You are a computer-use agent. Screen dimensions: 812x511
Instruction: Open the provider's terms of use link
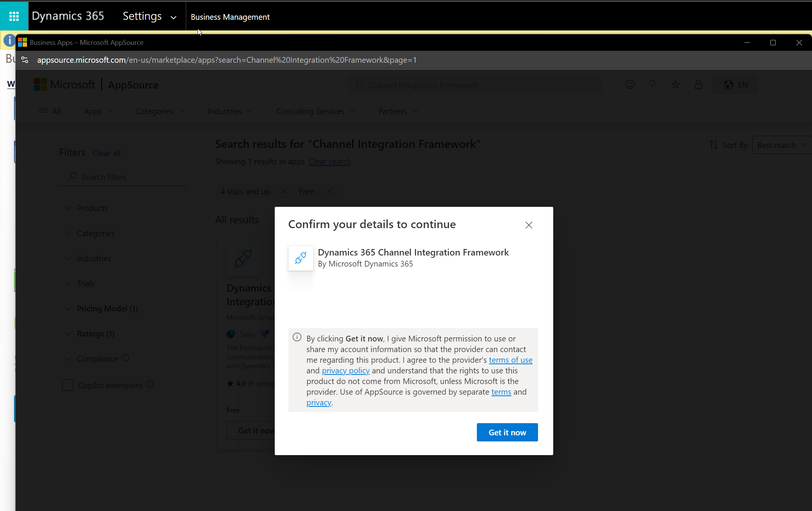pos(511,360)
